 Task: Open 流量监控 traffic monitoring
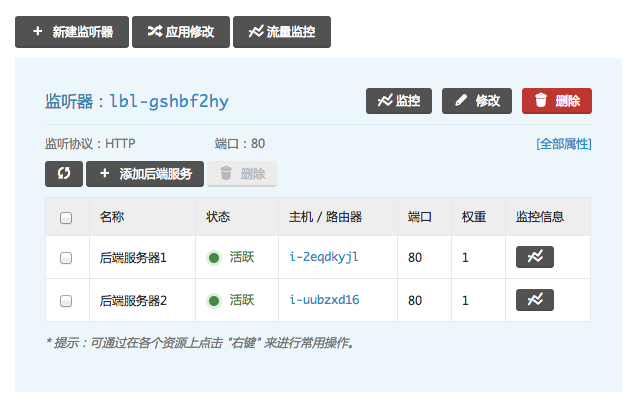click(282, 32)
